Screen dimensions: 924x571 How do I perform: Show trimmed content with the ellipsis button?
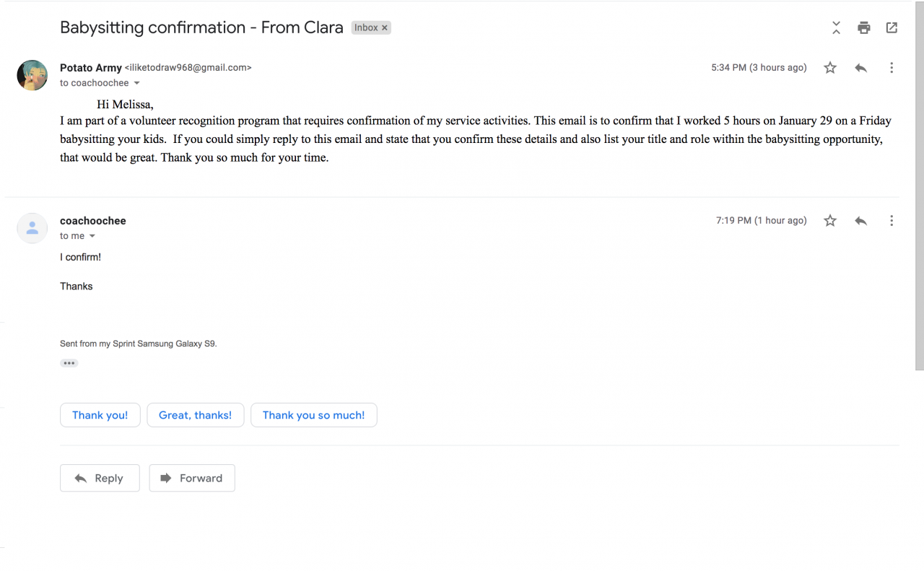click(69, 363)
